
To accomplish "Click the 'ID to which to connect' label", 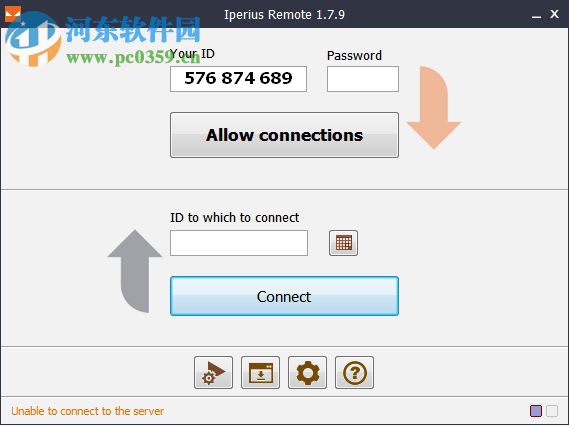I will coord(234,217).
